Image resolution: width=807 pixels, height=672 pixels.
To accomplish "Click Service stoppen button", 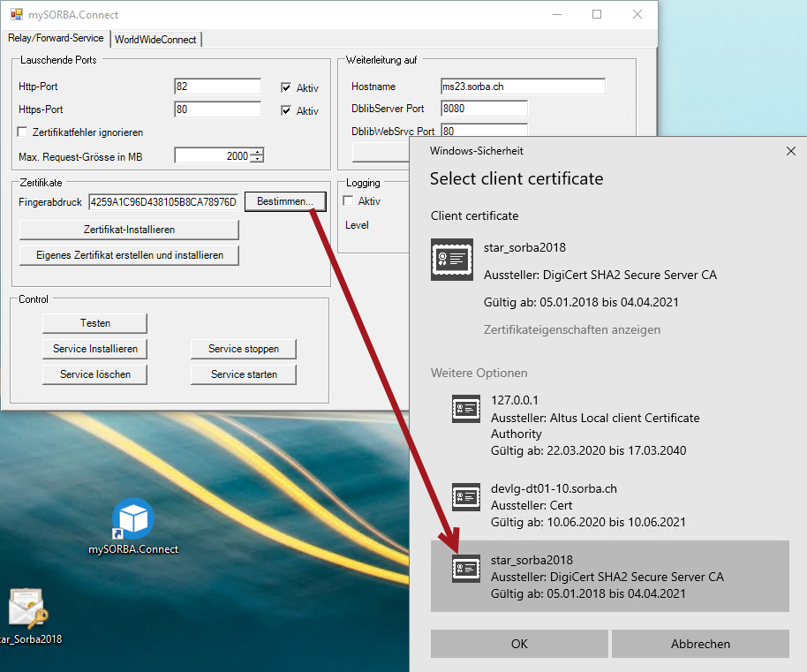I will click(244, 349).
